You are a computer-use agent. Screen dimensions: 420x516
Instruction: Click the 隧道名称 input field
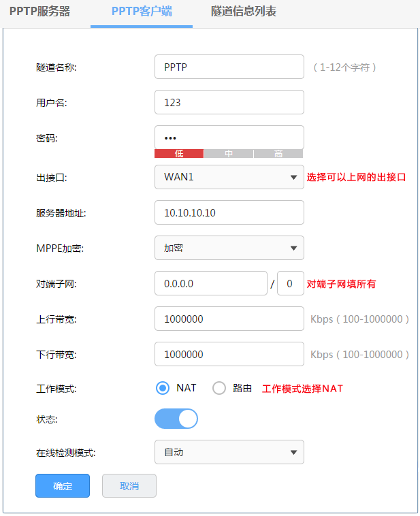229,67
